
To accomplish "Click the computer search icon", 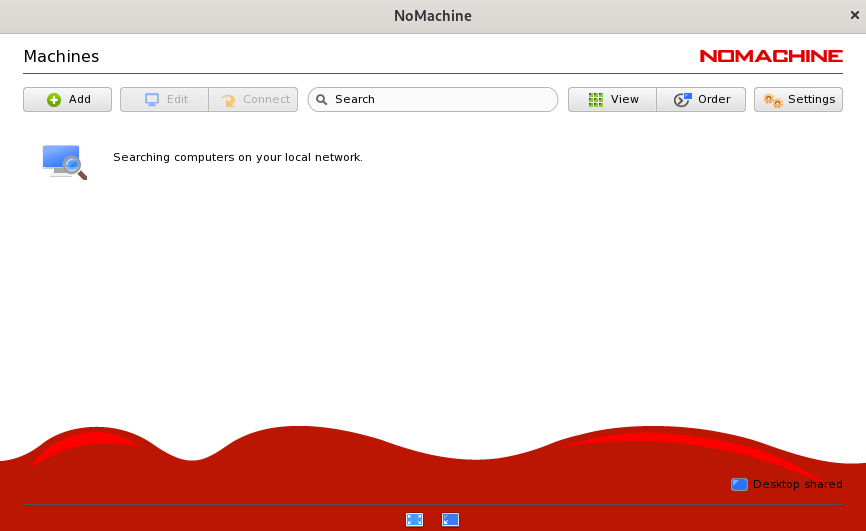I will 65,162.
